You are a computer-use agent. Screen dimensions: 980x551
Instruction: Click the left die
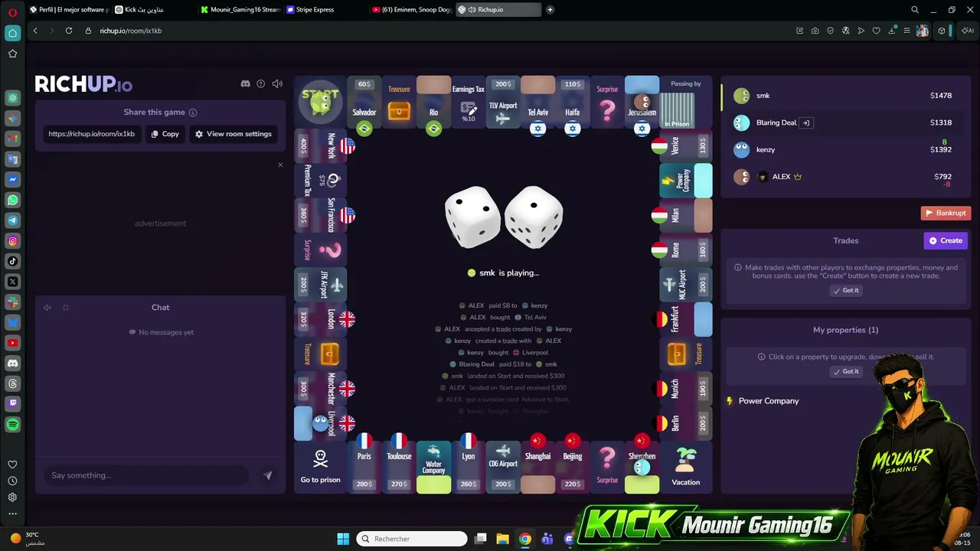point(472,217)
